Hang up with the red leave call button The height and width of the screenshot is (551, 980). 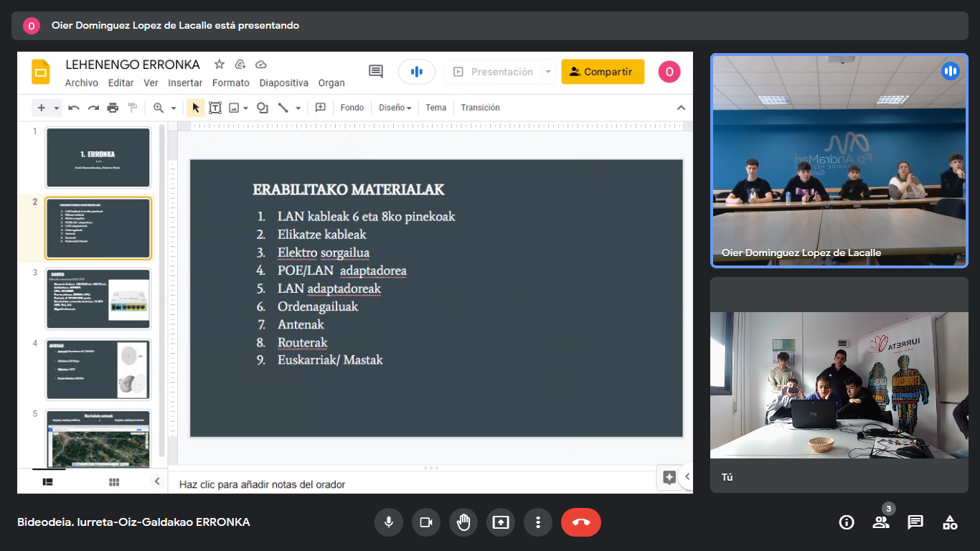(x=581, y=522)
